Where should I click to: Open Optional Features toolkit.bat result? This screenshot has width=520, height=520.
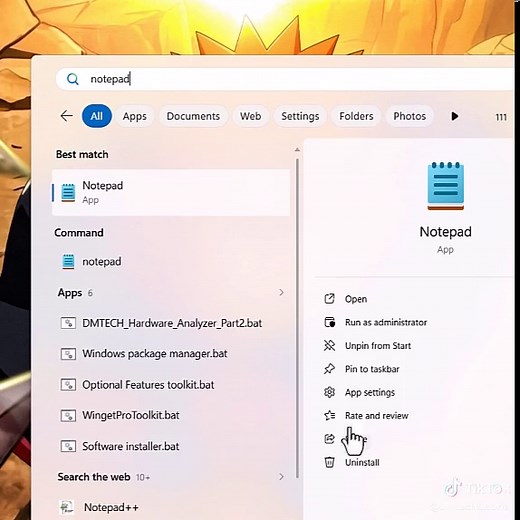pyautogui.click(x=171, y=385)
